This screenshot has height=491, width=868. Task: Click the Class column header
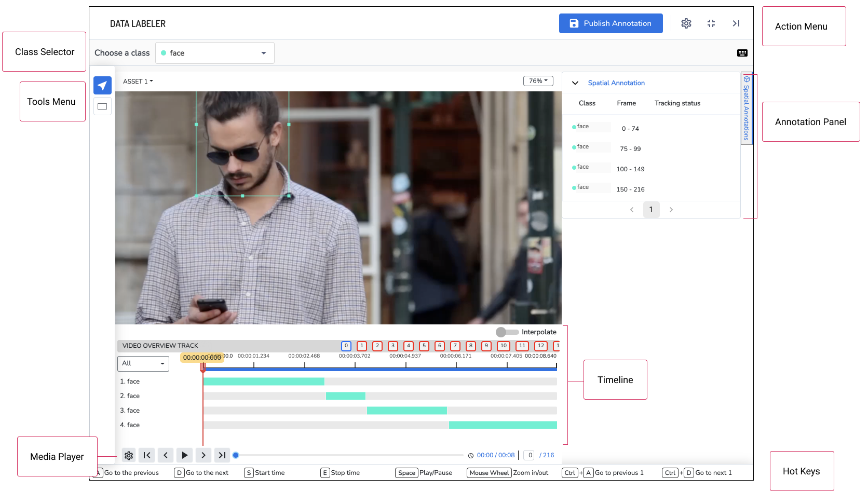587,103
